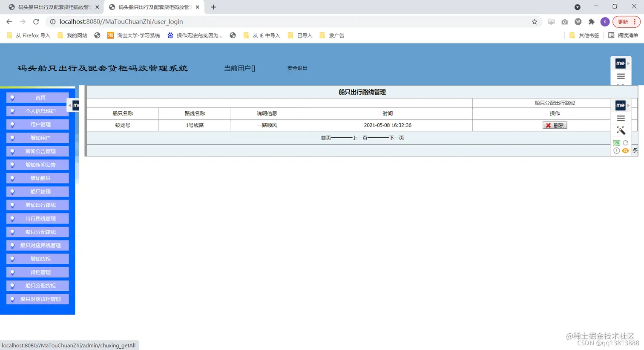The height and width of the screenshot is (350, 644).
Task: Open 船只管理 from the sidebar
Action: (37, 191)
